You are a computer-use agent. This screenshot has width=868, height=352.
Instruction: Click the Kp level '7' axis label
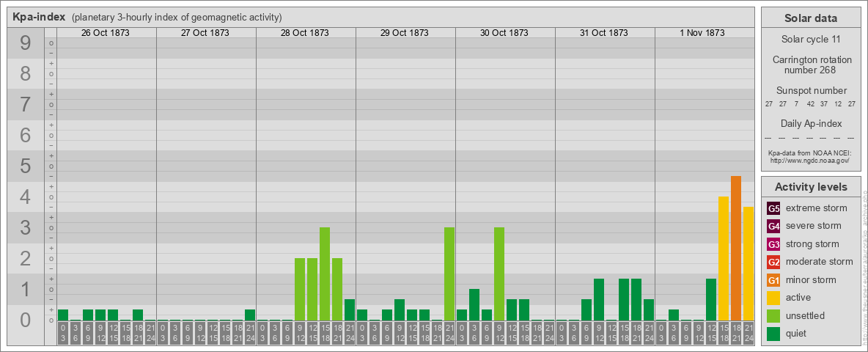(x=26, y=105)
